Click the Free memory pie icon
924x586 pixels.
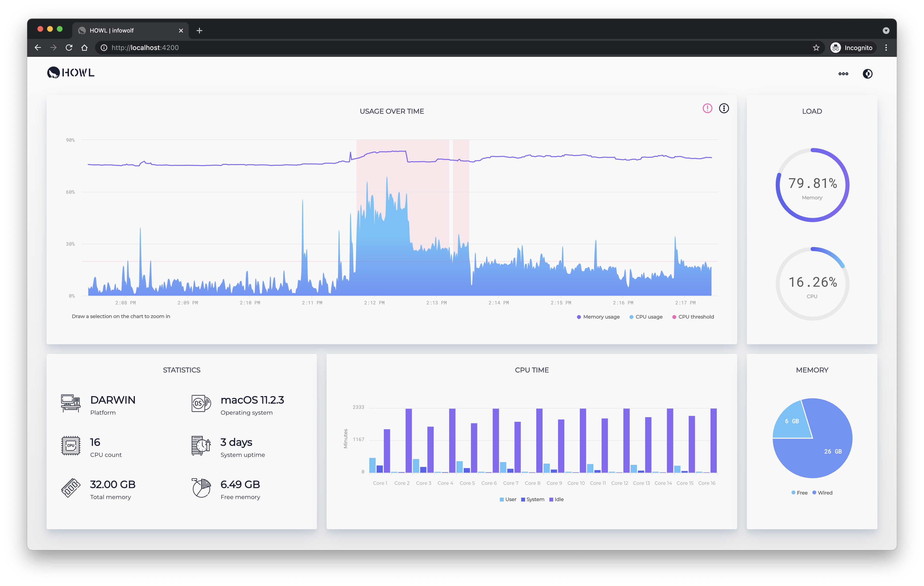coord(201,488)
